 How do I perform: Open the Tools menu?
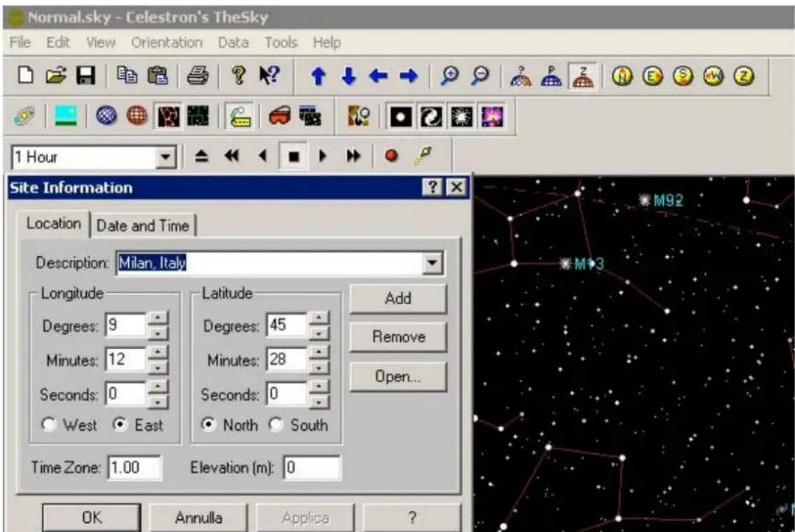[x=281, y=43]
